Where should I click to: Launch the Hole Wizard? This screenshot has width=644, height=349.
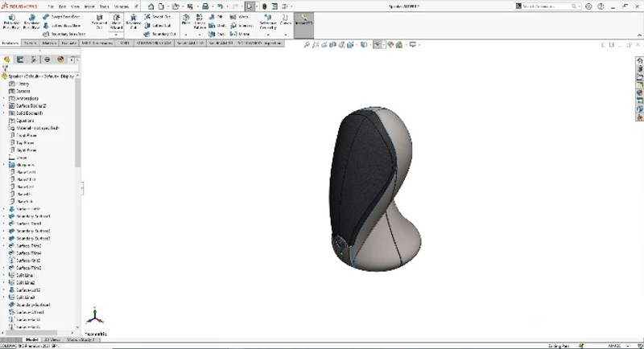(x=116, y=22)
